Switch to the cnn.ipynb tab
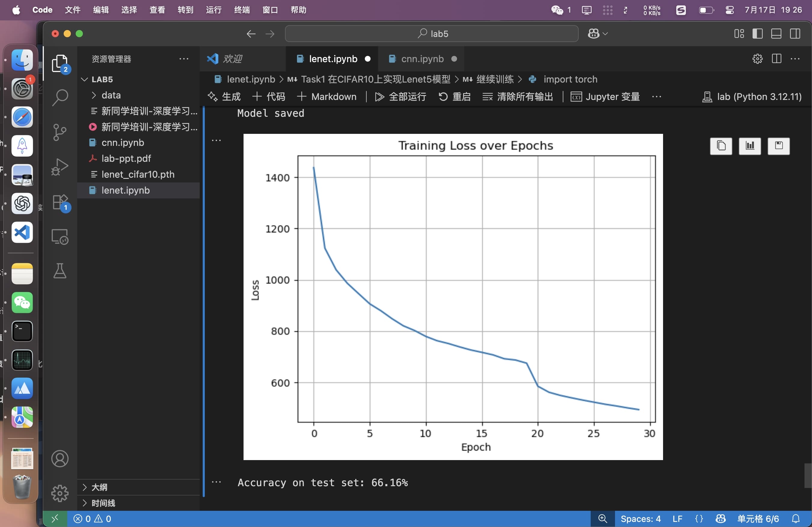 click(422, 59)
